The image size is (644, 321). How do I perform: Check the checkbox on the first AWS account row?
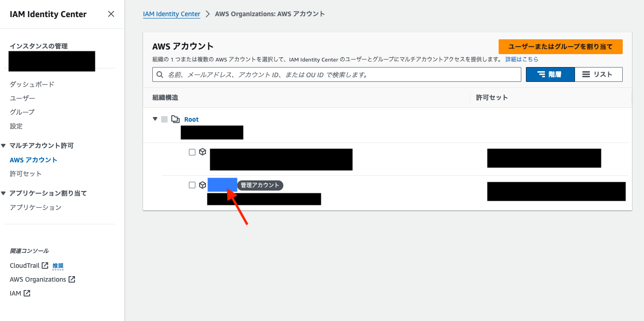192,152
